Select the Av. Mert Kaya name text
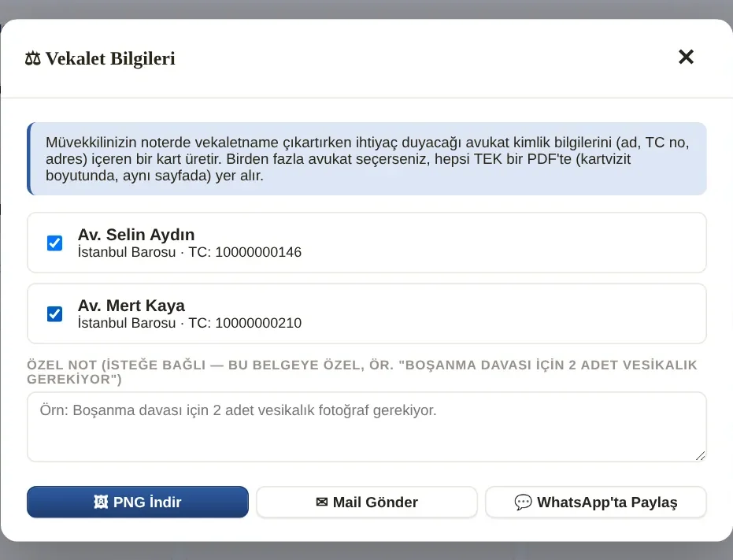733x560 pixels. click(x=131, y=305)
